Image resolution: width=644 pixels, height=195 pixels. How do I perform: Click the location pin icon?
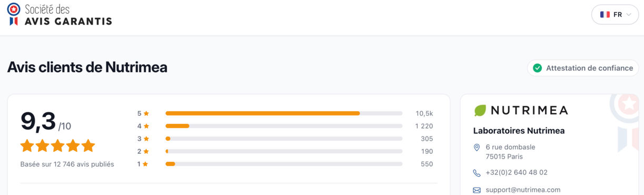point(477,148)
